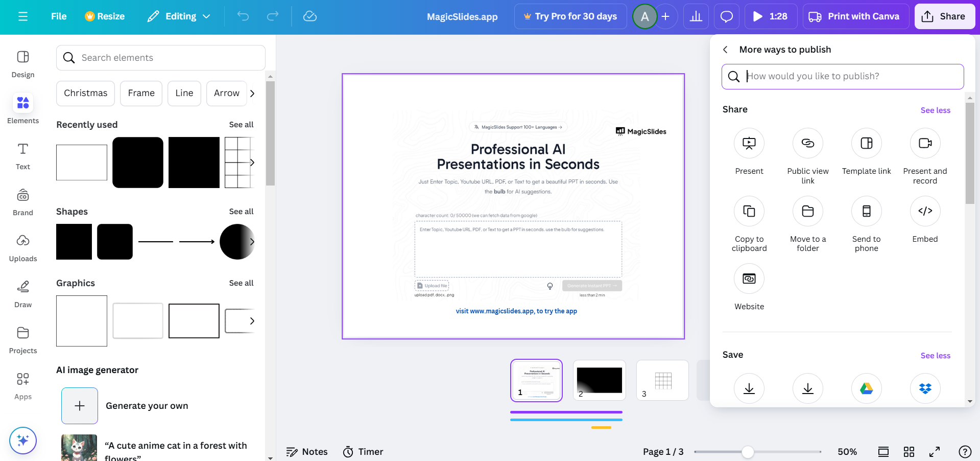The image size is (980, 461).
Task: Open the main hamburger menu
Action: (x=23, y=16)
